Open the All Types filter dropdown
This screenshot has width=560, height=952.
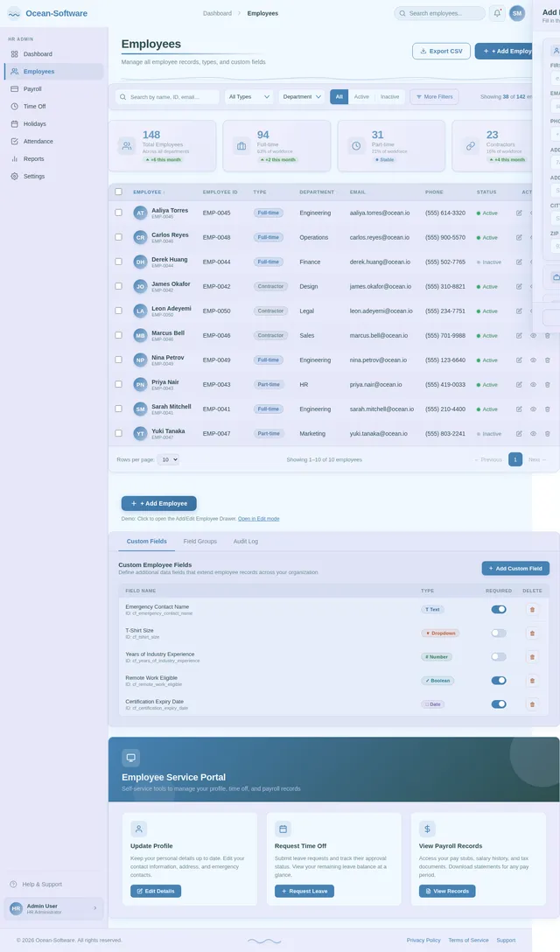click(x=249, y=97)
